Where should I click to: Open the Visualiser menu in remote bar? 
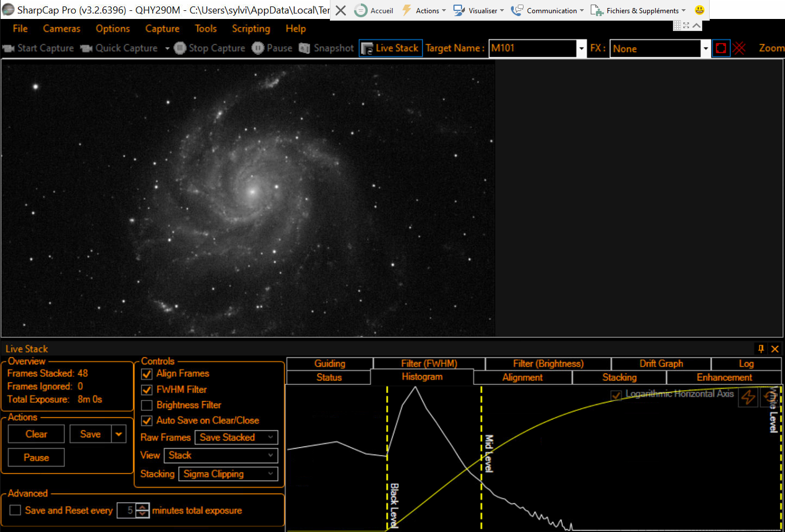point(479,10)
